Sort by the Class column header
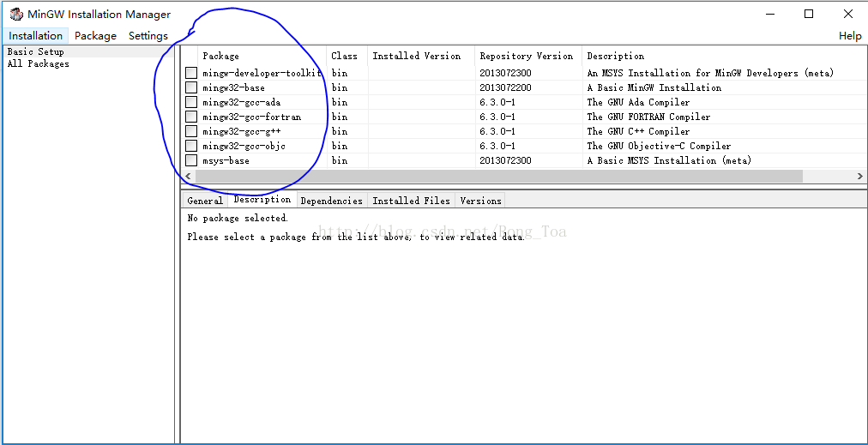Viewport: 868px width, 445px height. (347, 56)
